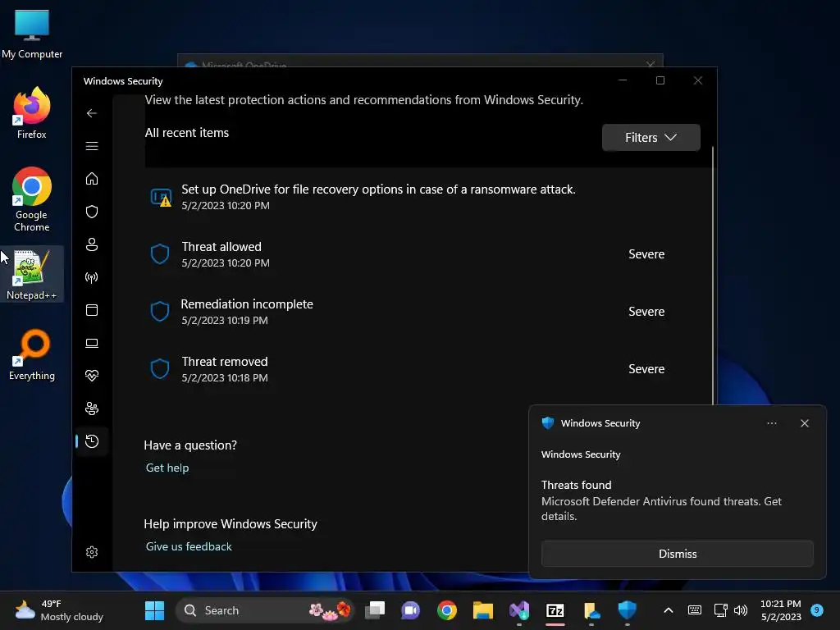Click the taskbar Search box

265,610
